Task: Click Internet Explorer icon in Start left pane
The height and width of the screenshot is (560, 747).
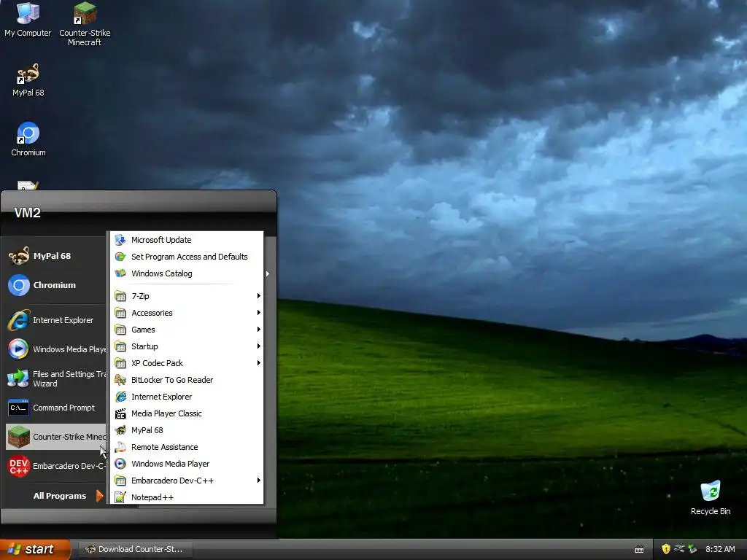Action: tap(18, 321)
